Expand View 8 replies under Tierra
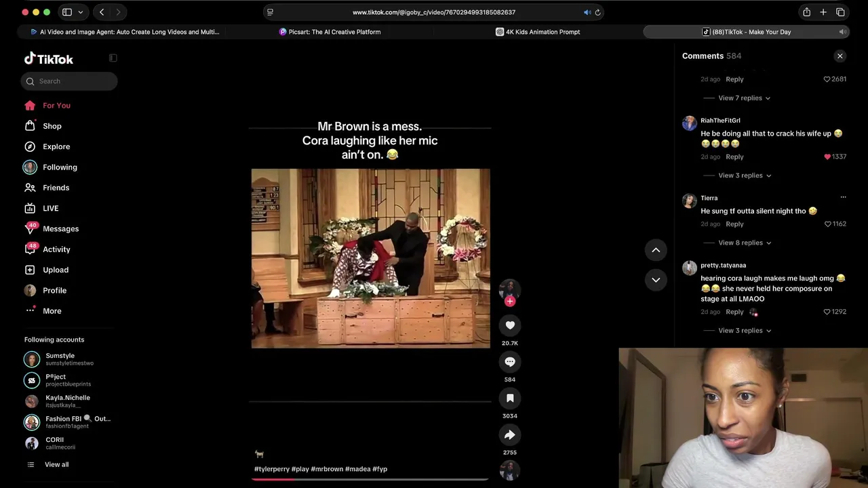Screen dimensions: 868x488 (745, 243)
